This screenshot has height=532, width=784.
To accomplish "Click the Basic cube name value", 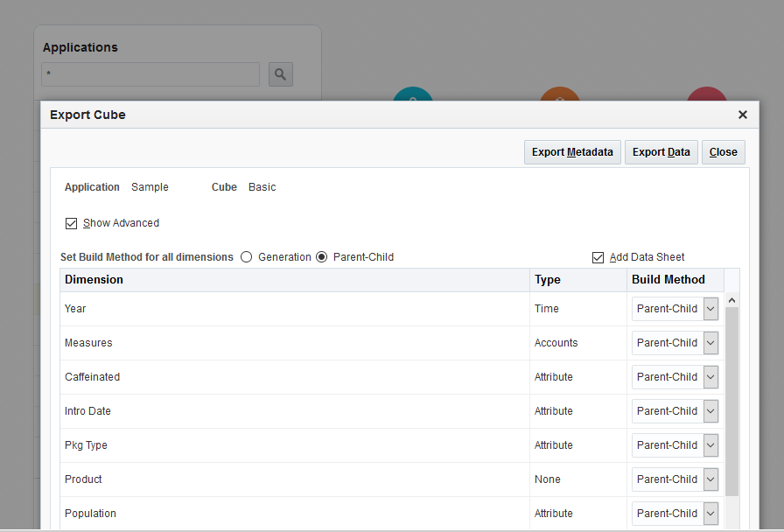I will [x=262, y=187].
